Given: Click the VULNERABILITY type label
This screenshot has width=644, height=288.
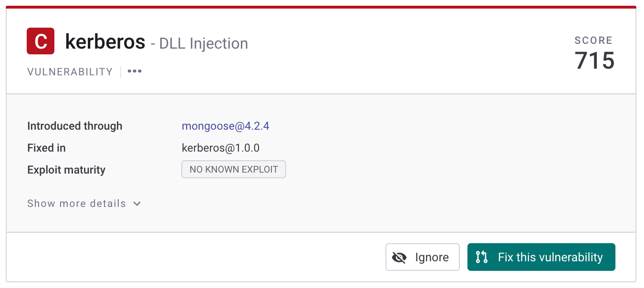Looking at the screenshot, I should [70, 72].
